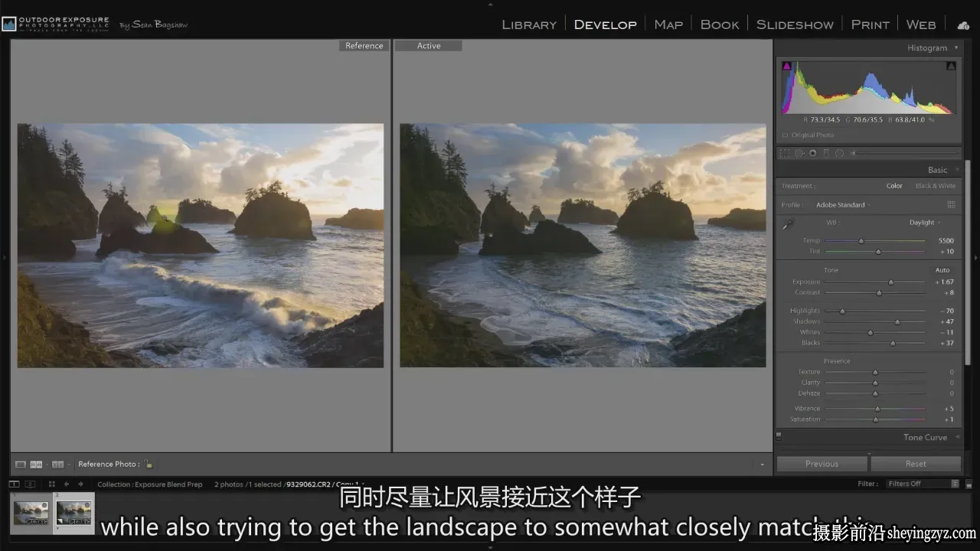
Task: Collapse the right panel group arrow
Action: 975,257
